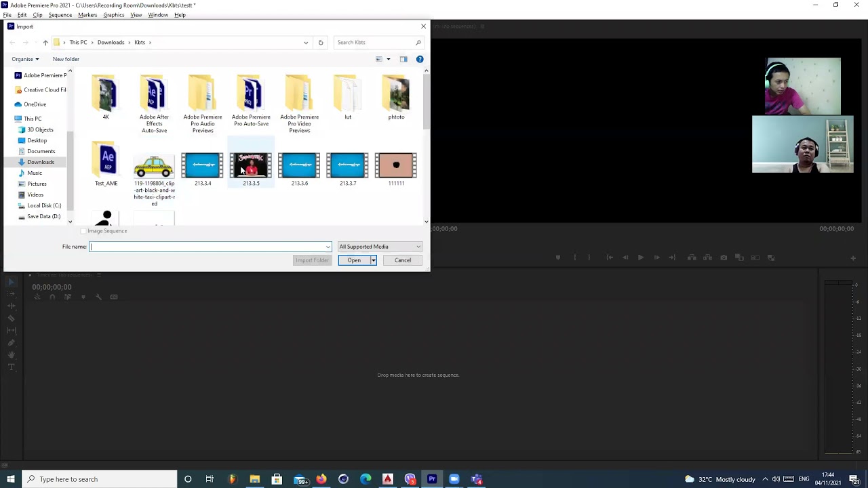Open the Graphics menu
This screenshot has height=488, width=868.
[x=113, y=15]
